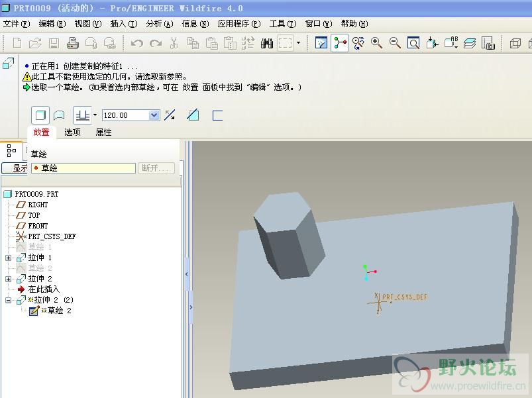Open the 编辑(E) menu
The image size is (532, 398).
click(x=52, y=24)
